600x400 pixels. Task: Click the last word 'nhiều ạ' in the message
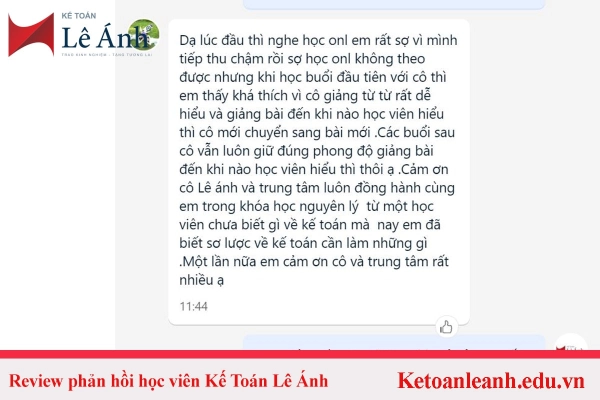(x=201, y=281)
